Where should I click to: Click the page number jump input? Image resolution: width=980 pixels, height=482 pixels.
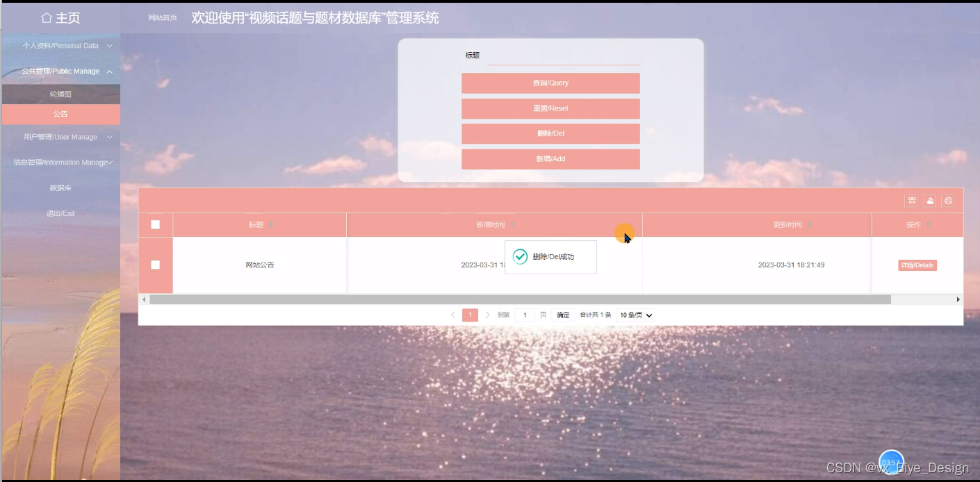tap(525, 315)
